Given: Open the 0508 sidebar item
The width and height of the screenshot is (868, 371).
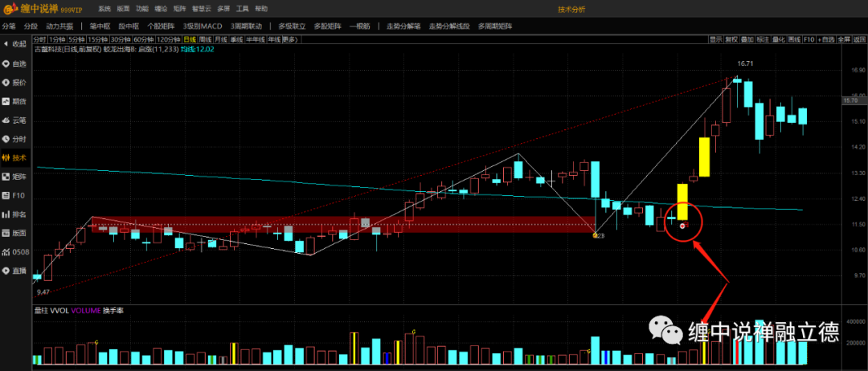Looking at the screenshot, I should click(x=15, y=251).
